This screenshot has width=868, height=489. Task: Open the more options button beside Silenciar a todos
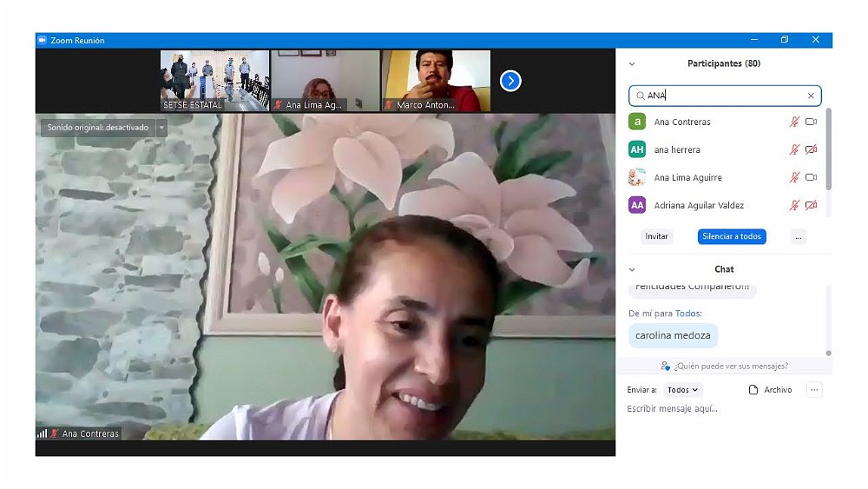(799, 236)
